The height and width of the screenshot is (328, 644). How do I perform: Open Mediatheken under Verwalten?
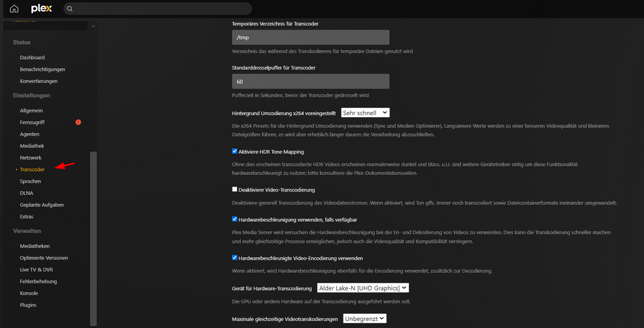tap(35, 246)
